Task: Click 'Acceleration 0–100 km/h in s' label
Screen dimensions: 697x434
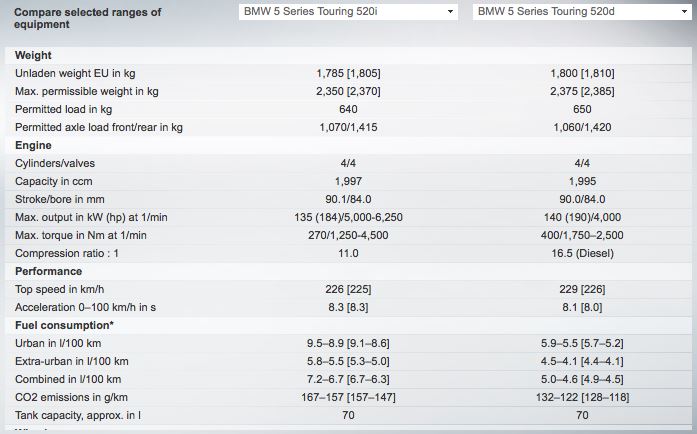Action: tap(85, 307)
